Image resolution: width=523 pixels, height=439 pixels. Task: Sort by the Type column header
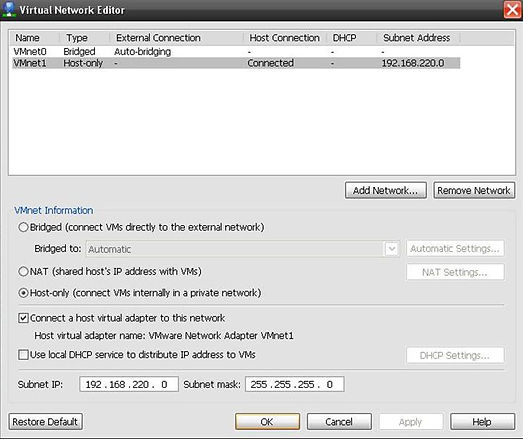click(85, 38)
